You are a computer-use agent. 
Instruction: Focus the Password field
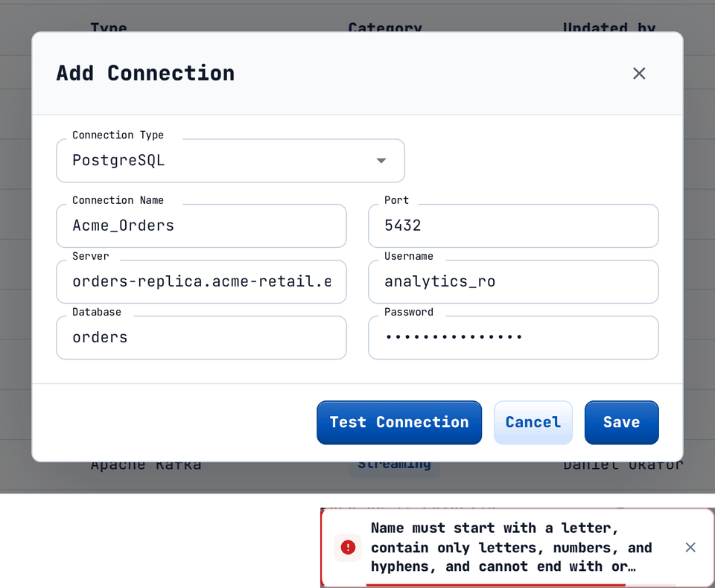[x=513, y=338]
